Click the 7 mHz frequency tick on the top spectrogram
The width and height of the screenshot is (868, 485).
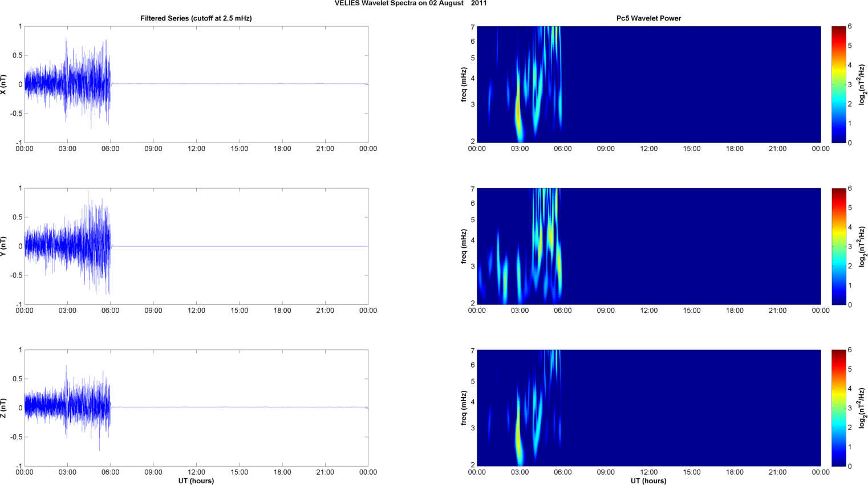473,27
